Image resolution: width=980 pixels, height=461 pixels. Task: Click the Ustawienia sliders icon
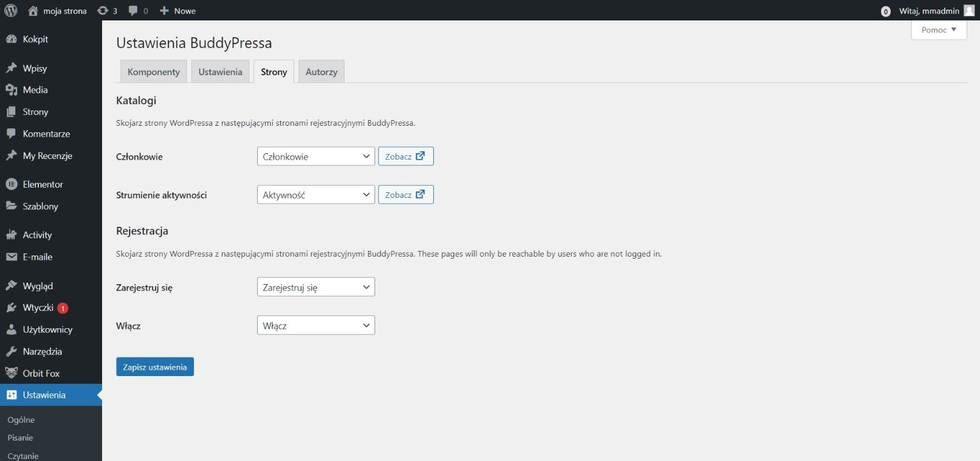[x=11, y=395]
